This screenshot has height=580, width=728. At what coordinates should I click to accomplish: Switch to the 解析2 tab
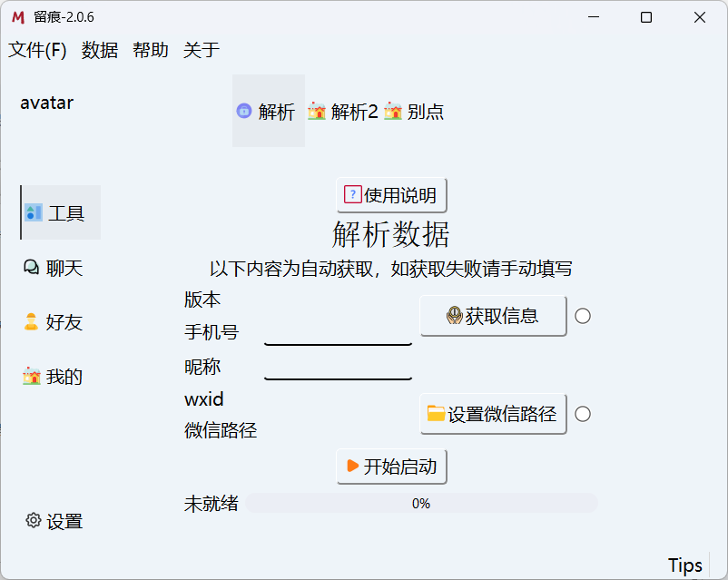(342, 112)
